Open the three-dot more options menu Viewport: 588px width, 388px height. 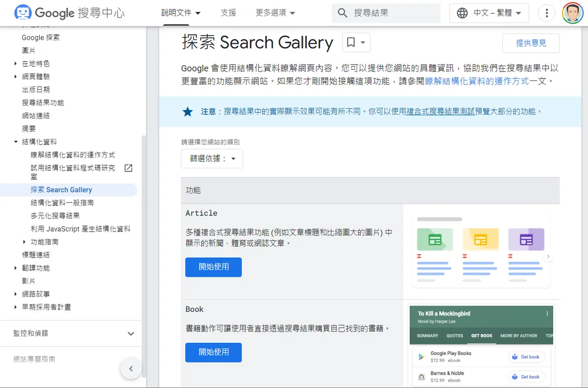tap(546, 13)
